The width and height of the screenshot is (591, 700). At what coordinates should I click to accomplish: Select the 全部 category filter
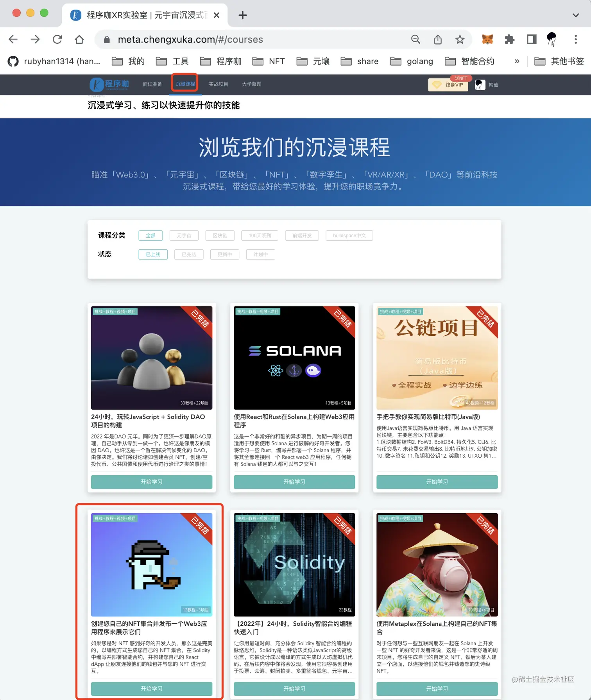click(x=150, y=236)
